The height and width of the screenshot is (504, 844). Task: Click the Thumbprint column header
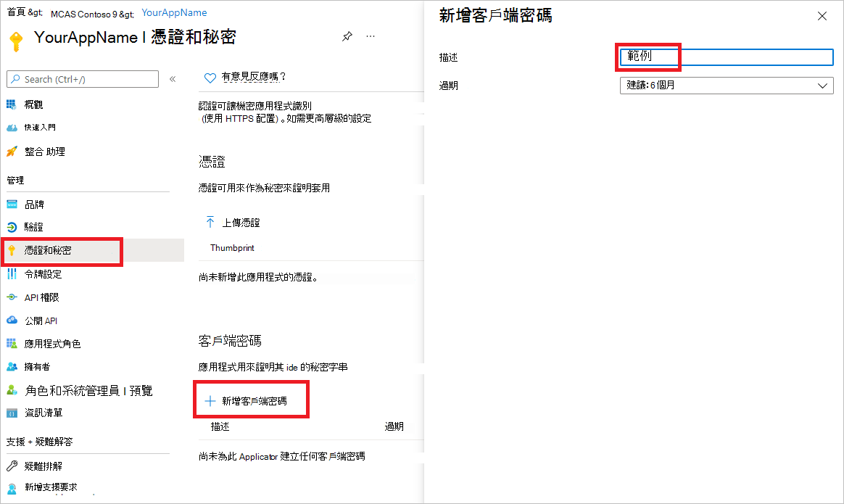[232, 248]
